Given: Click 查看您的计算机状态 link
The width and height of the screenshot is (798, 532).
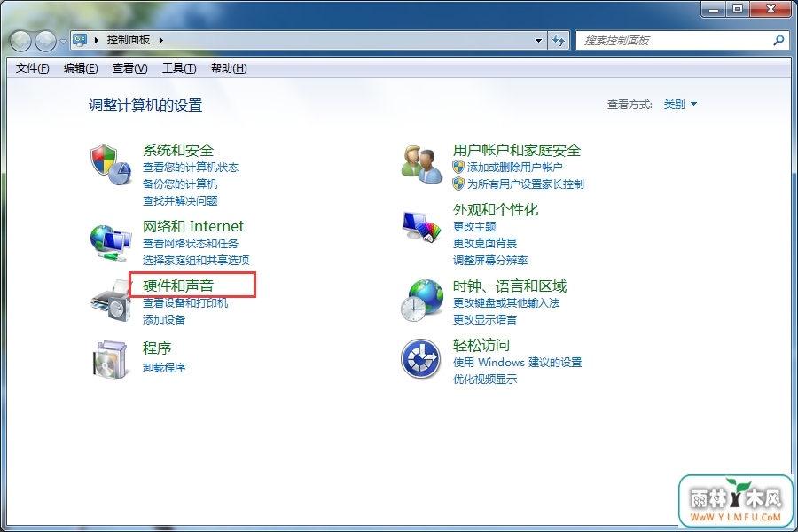Looking at the screenshot, I should coord(191,167).
